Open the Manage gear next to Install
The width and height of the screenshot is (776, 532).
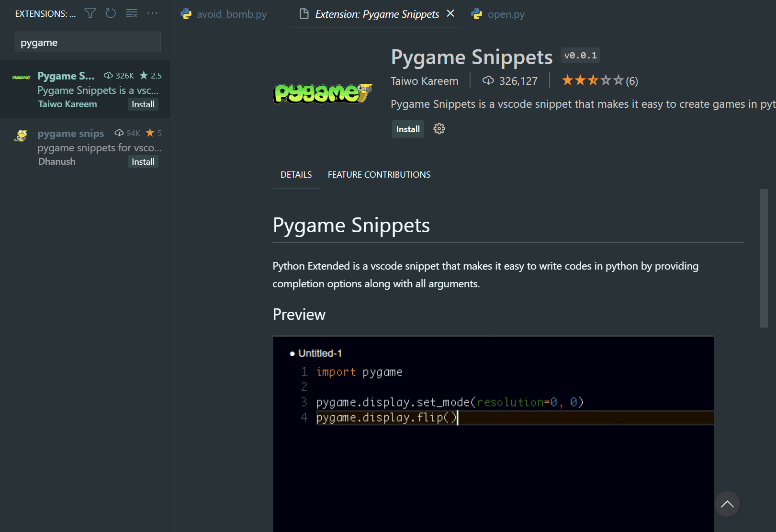pyautogui.click(x=439, y=128)
